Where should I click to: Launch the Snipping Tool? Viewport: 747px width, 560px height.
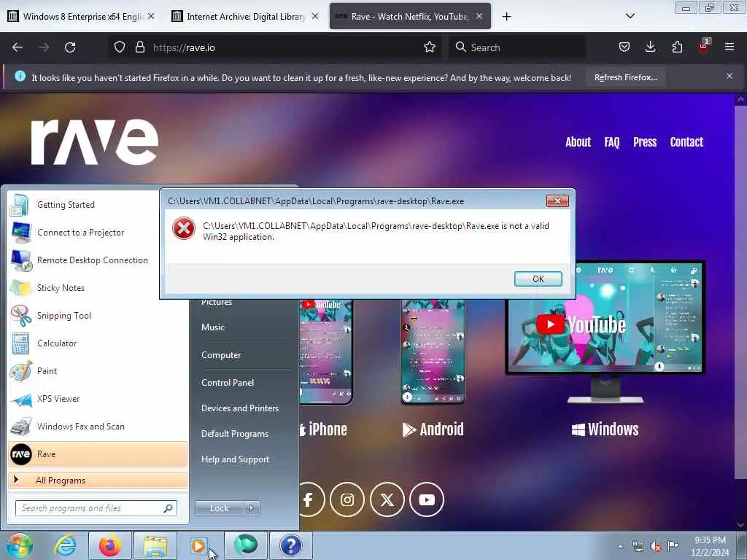click(x=98, y=315)
